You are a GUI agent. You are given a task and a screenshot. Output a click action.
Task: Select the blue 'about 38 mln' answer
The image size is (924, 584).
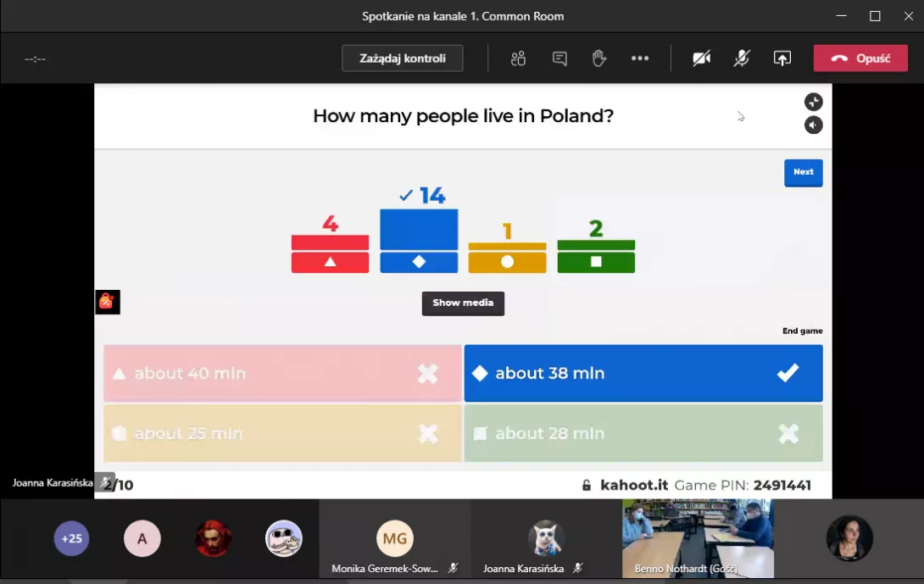pyautogui.click(x=643, y=373)
